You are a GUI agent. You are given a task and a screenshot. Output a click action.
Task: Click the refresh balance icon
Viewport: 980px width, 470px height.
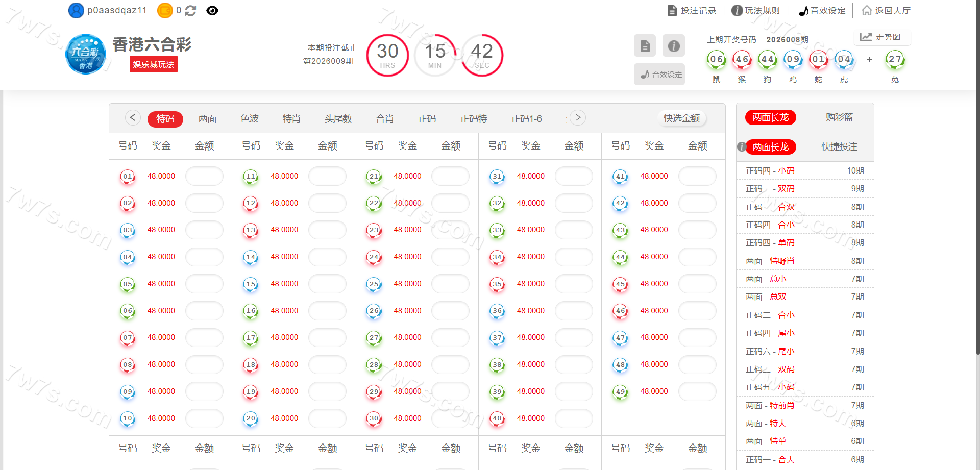click(x=190, y=11)
